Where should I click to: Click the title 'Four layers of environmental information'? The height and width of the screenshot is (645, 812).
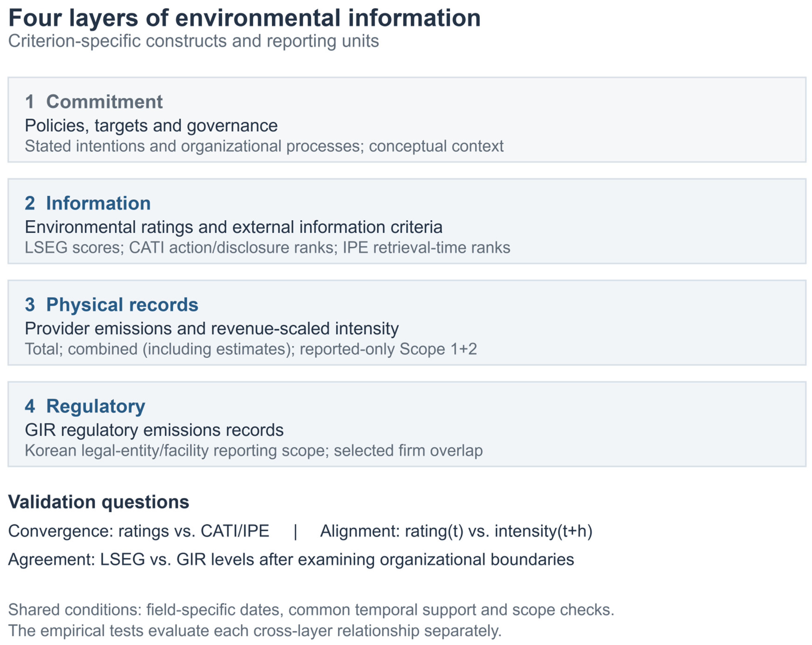pos(245,18)
